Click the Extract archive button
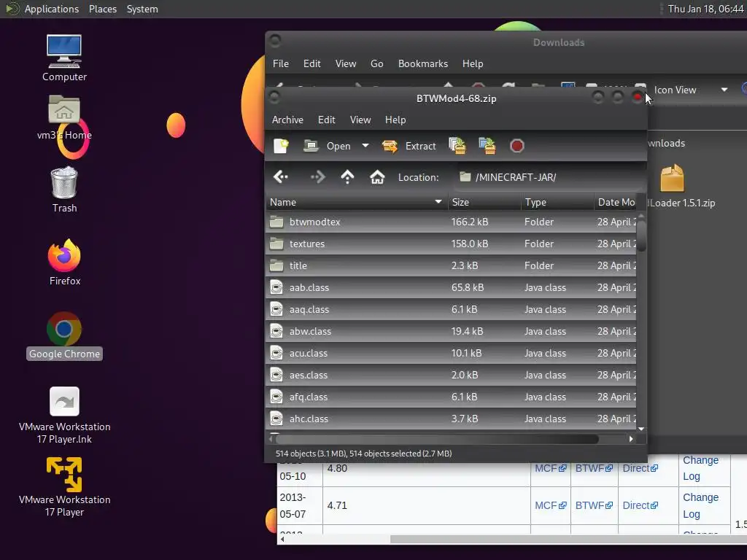Viewport: 747px width, 560px height. point(409,146)
